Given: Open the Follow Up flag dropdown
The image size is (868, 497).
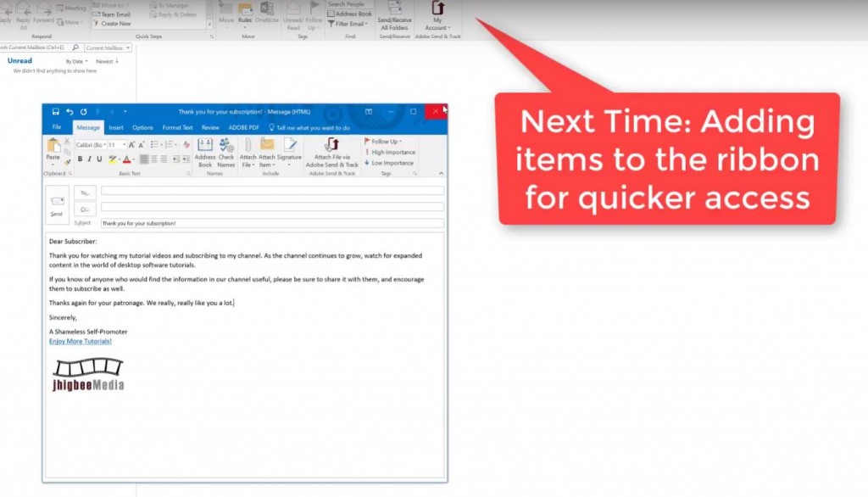Looking at the screenshot, I should coord(383,142).
